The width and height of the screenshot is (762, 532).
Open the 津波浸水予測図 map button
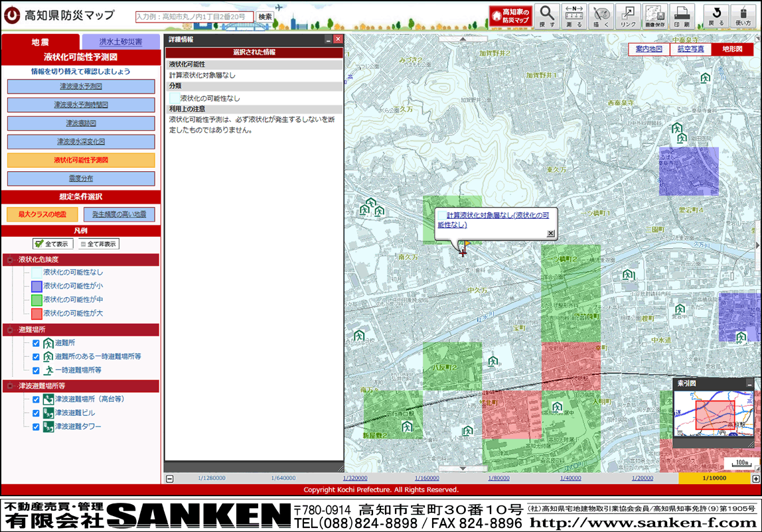(x=81, y=87)
